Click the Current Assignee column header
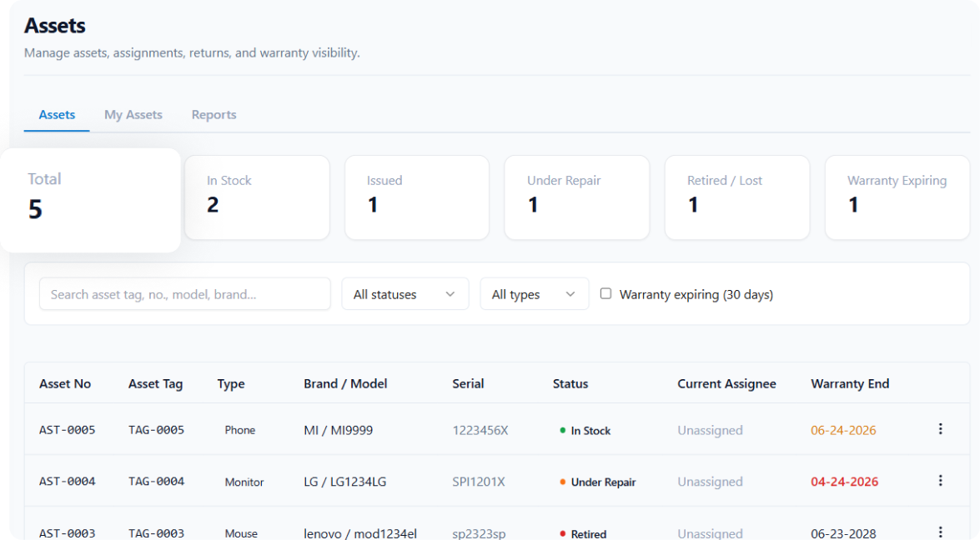 (x=727, y=384)
